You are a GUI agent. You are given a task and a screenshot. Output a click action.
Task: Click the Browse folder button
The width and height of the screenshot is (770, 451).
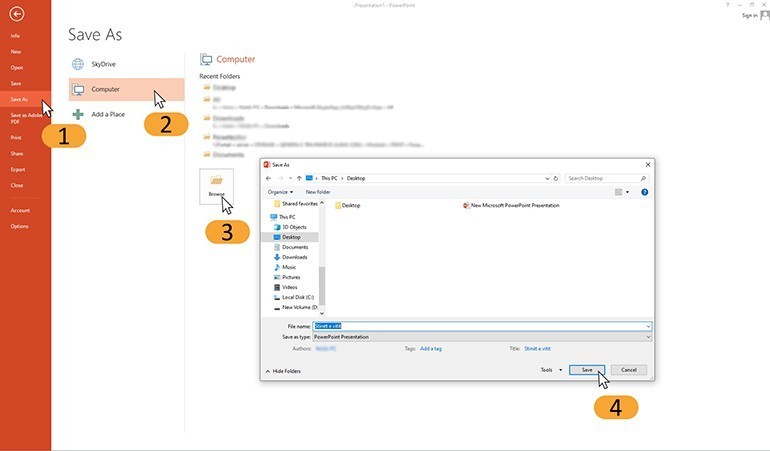pos(217,186)
